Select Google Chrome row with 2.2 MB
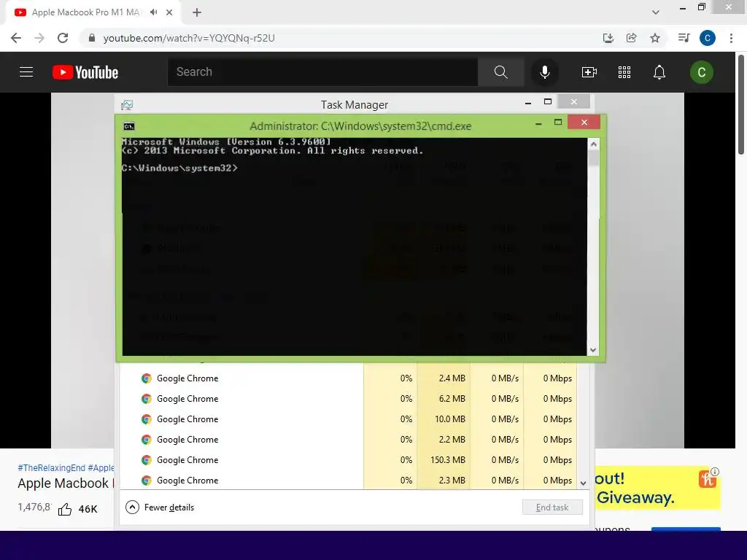Screen dimensions: 747x560 pyautogui.click(x=348, y=440)
